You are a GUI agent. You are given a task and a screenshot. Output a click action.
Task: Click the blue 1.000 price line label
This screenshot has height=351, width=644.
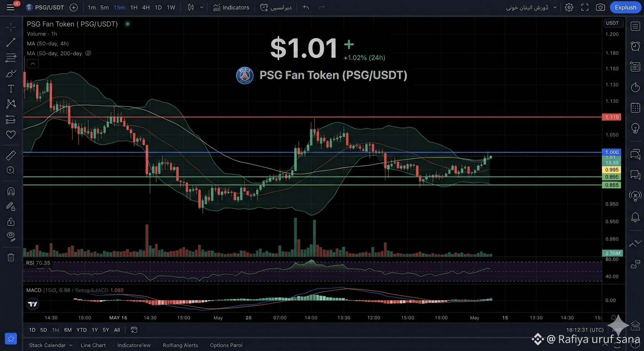(612, 152)
